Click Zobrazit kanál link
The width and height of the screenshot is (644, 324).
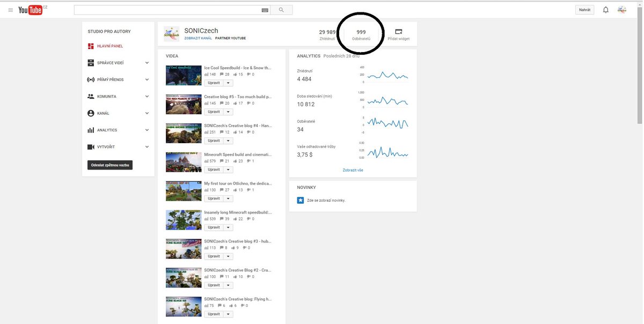(x=198, y=39)
